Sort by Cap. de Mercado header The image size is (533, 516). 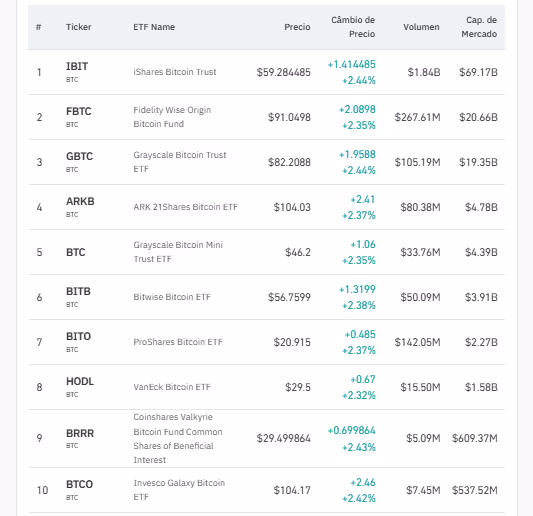(479, 27)
